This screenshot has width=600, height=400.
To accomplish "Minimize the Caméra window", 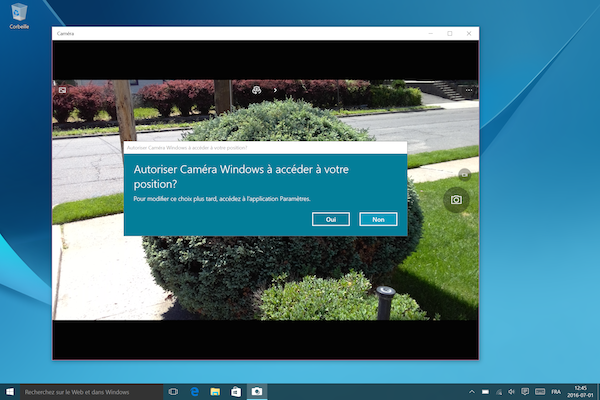I will [x=430, y=33].
